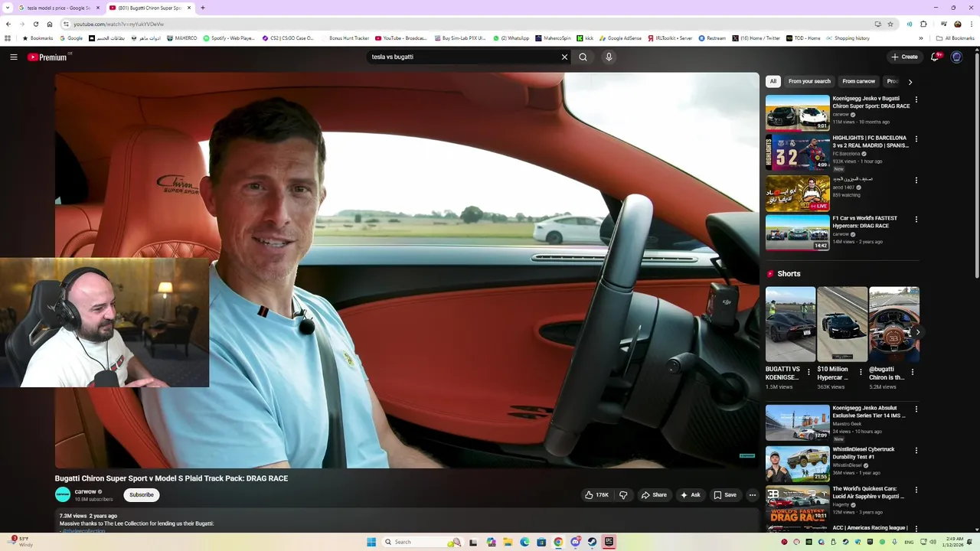Open a new browser tab
This screenshot has width=980, height=551.
point(202,8)
